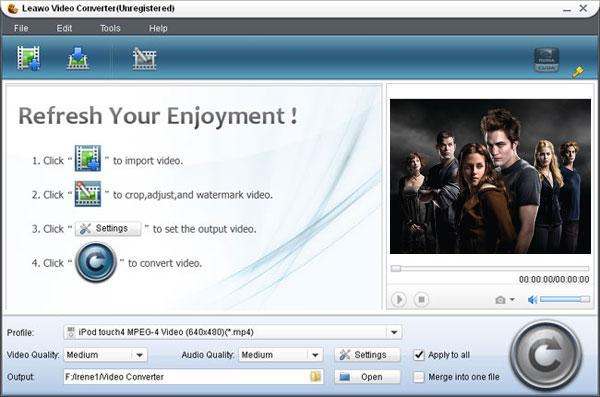Click the gold key register icon
The width and height of the screenshot is (600, 397).
(578, 72)
